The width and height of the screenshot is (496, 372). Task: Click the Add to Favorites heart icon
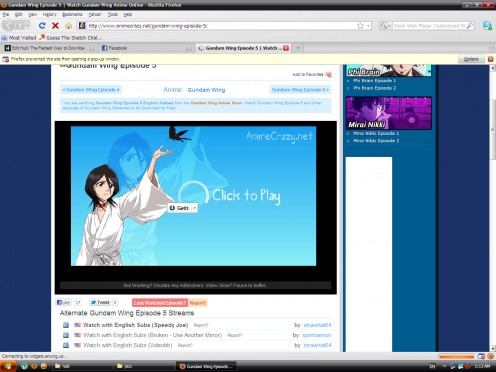[x=329, y=75]
